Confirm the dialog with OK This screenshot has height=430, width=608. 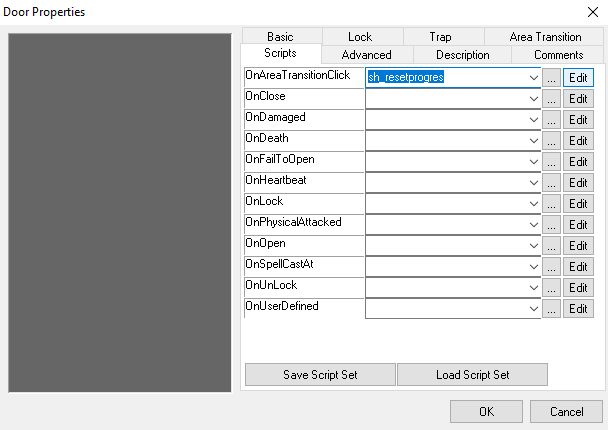point(486,411)
